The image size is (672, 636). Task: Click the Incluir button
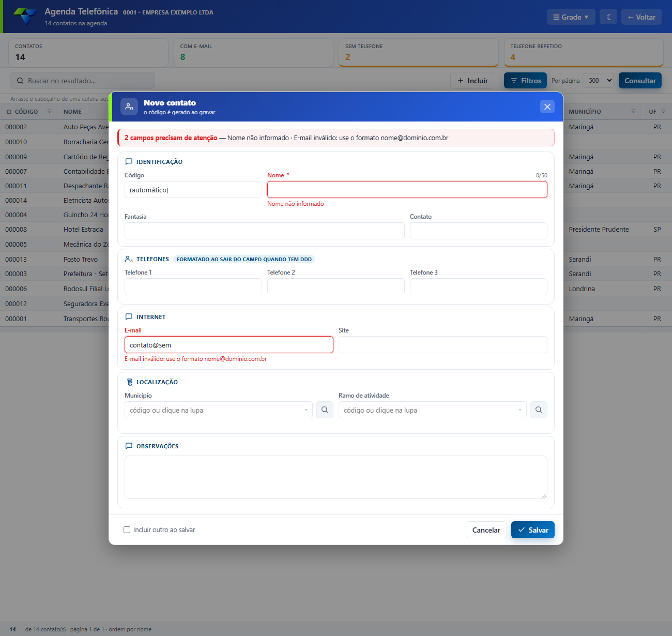[x=472, y=81]
